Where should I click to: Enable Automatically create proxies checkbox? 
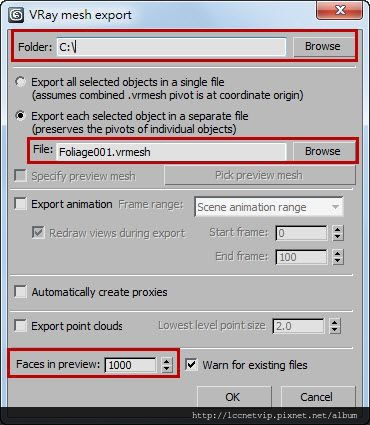[x=21, y=292]
